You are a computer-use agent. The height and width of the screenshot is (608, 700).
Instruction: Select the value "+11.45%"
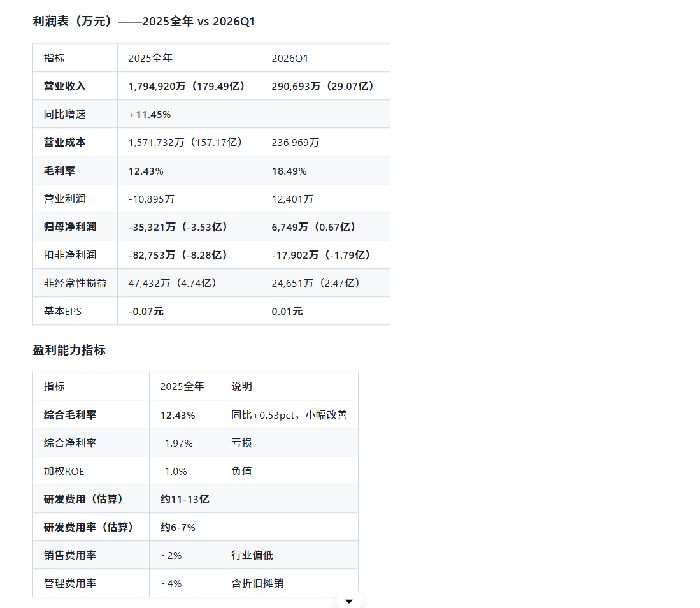(150, 115)
